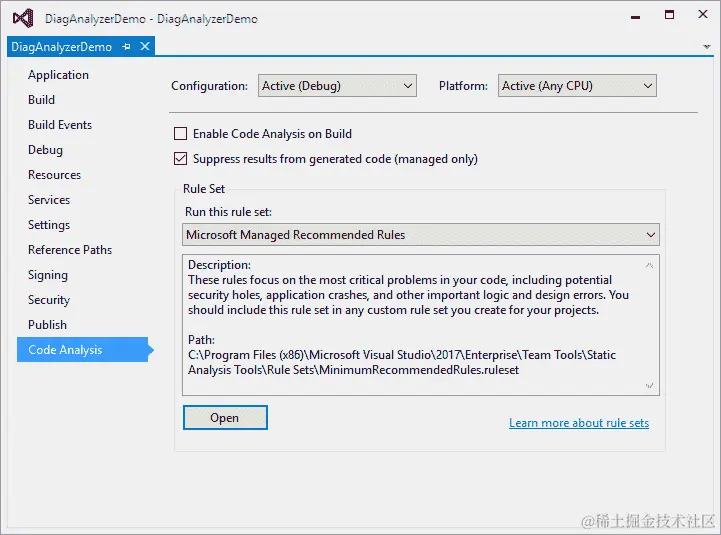Image resolution: width=721 pixels, height=535 pixels.
Task: Uncheck Suppress results from generated code
Action: tap(180, 159)
